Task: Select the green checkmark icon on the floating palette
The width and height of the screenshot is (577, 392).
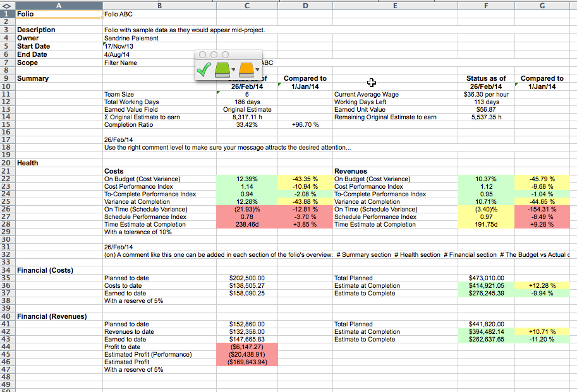Action: [203, 68]
